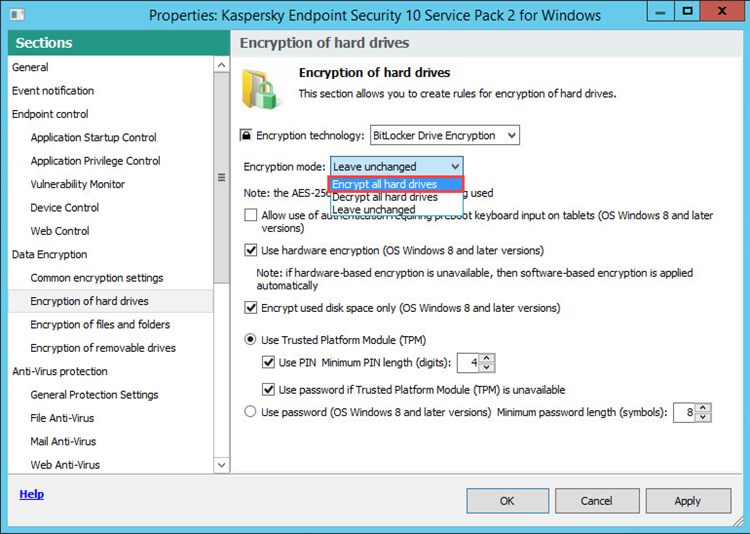
Task: Select Data Encryption section
Action: pos(110,255)
